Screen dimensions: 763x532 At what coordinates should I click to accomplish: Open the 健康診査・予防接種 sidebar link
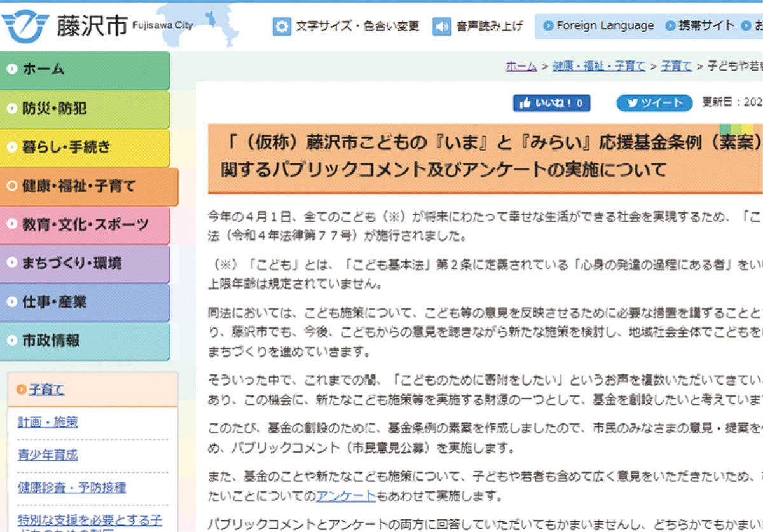pyautogui.click(x=71, y=488)
